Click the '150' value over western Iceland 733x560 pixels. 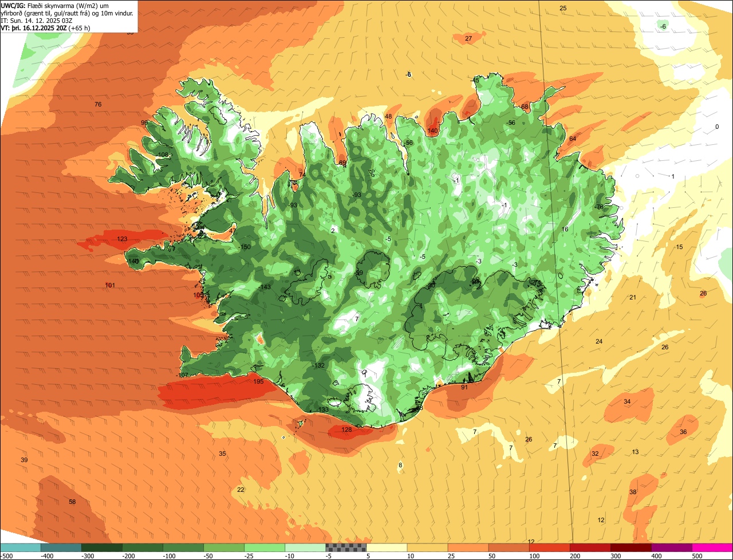(246, 247)
